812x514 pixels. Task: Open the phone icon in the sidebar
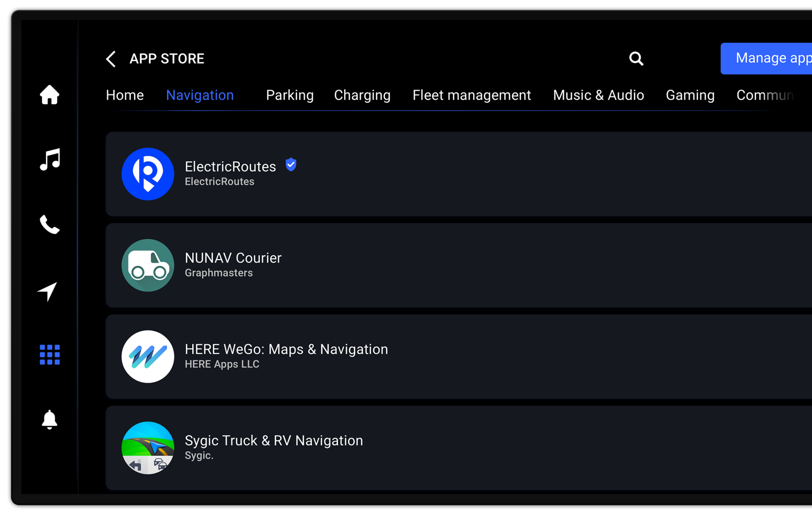[50, 224]
